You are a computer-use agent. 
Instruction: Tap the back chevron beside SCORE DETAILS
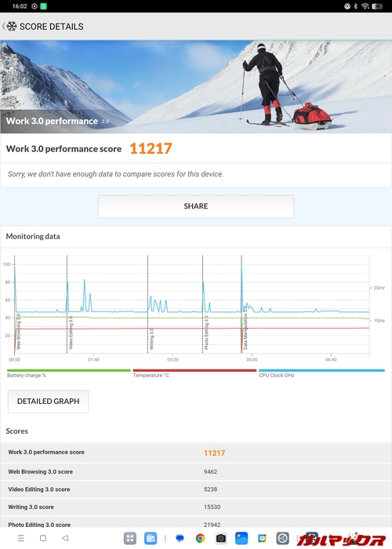click(3, 26)
